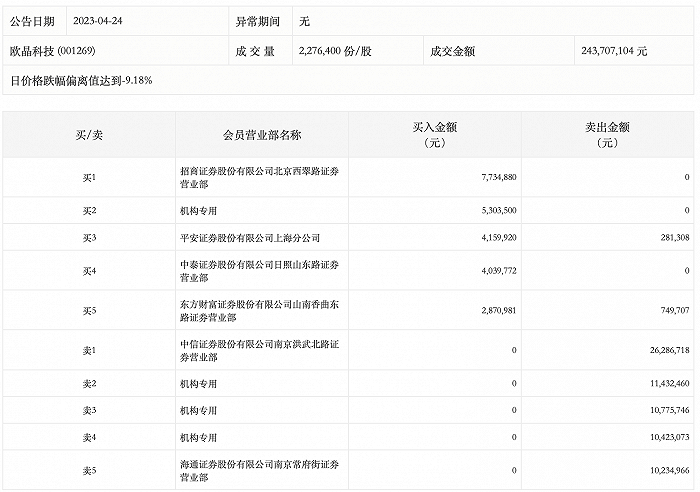Click the 买入金额 column header
This screenshot has width=700, height=492.
[435, 135]
